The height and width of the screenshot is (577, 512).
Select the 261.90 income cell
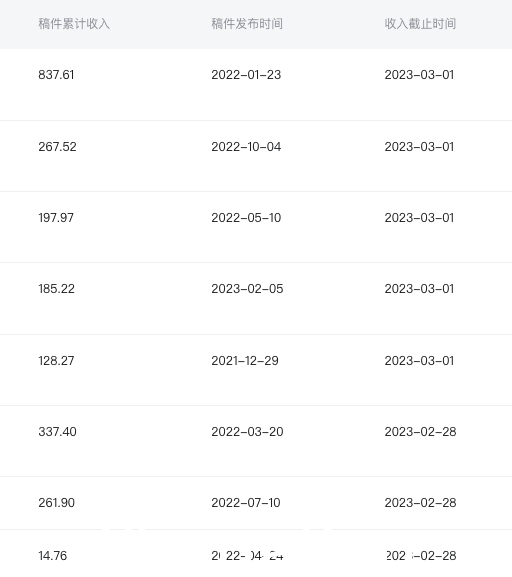pyautogui.click(x=57, y=503)
